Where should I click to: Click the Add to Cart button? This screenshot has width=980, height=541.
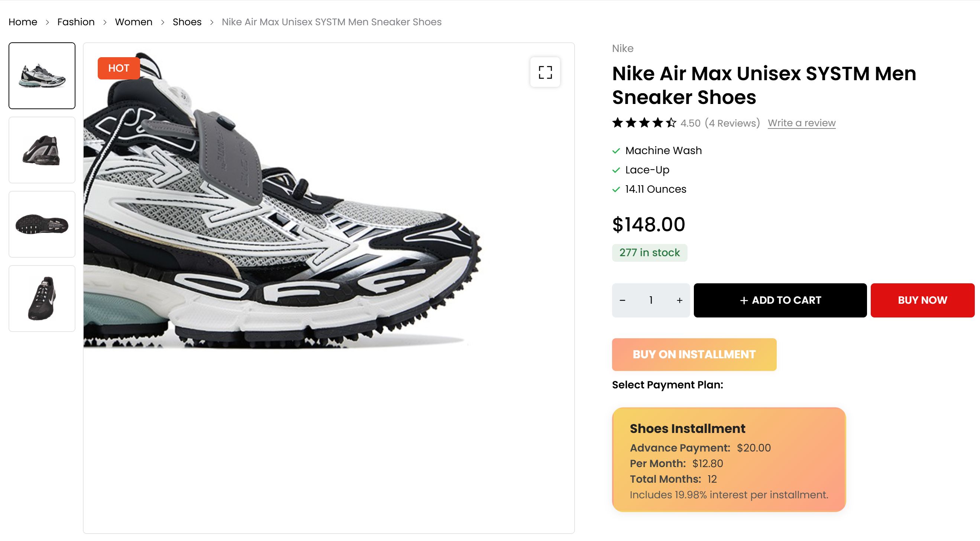[780, 300]
